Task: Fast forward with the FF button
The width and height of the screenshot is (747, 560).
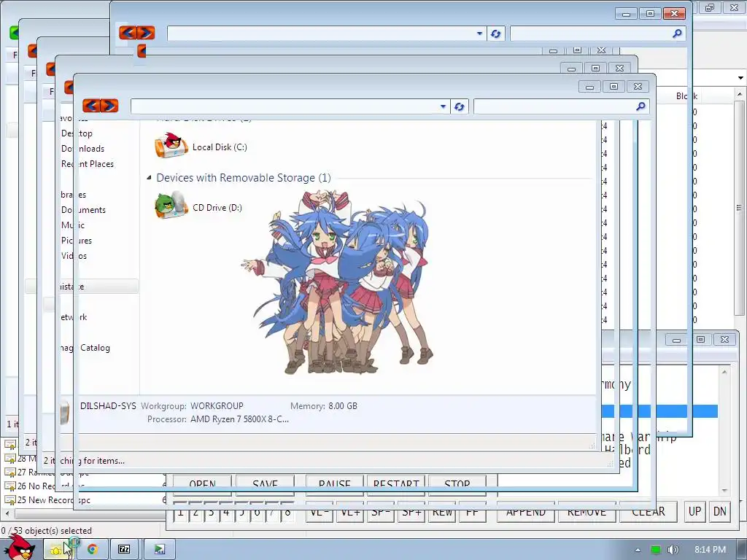Action: (x=472, y=512)
